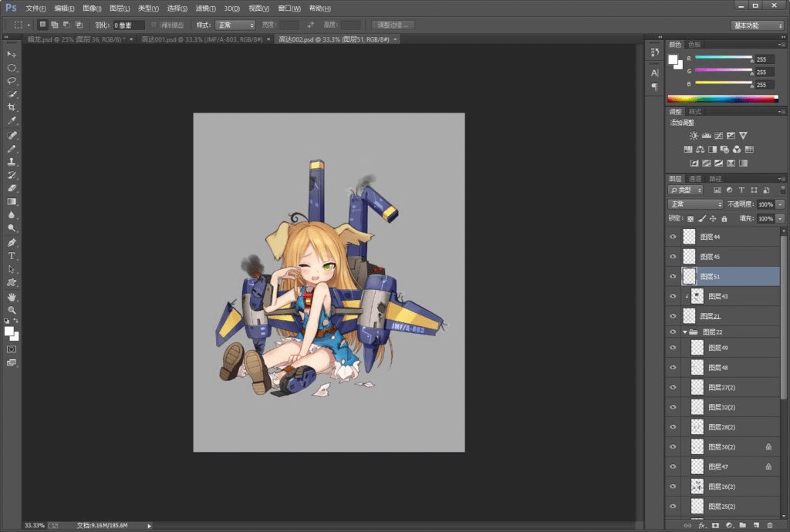Open the 文件(F) menu
790x532 pixels.
pos(35,8)
